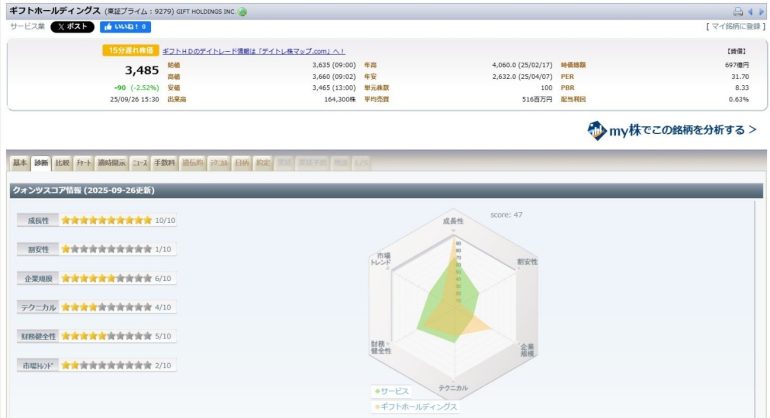The width and height of the screenshot is (770, 418).
Task: Open the チャート tab
Action: click(84, 162)
